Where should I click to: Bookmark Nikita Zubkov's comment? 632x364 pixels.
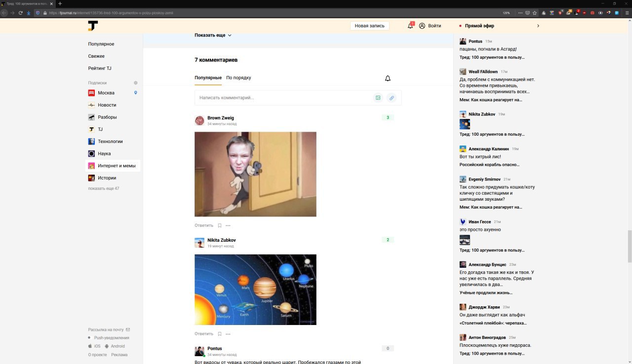point(220,334)
